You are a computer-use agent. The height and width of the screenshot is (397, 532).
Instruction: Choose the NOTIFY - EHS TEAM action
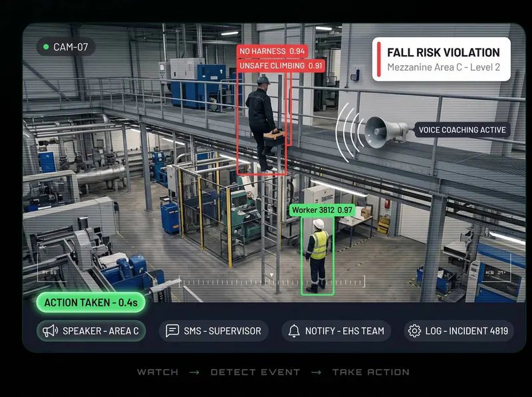click(x=336, y=331)
